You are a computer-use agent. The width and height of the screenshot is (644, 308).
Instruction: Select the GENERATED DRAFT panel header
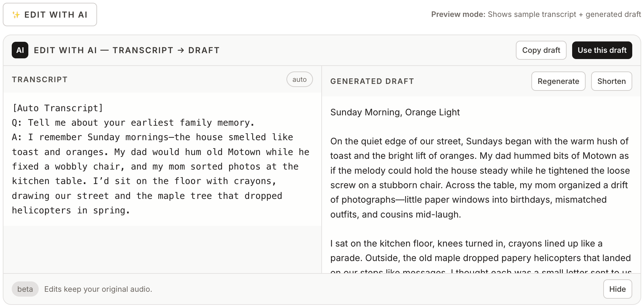(x=372, y=81)
